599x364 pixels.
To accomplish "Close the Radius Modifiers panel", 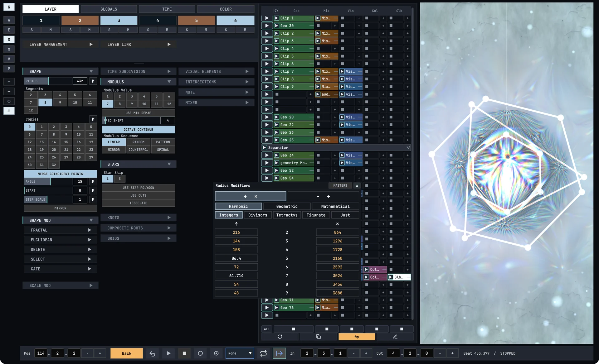I will tap(357, 185).
